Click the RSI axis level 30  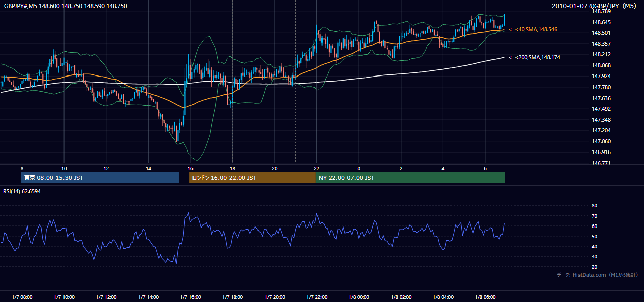click(594, 257)
